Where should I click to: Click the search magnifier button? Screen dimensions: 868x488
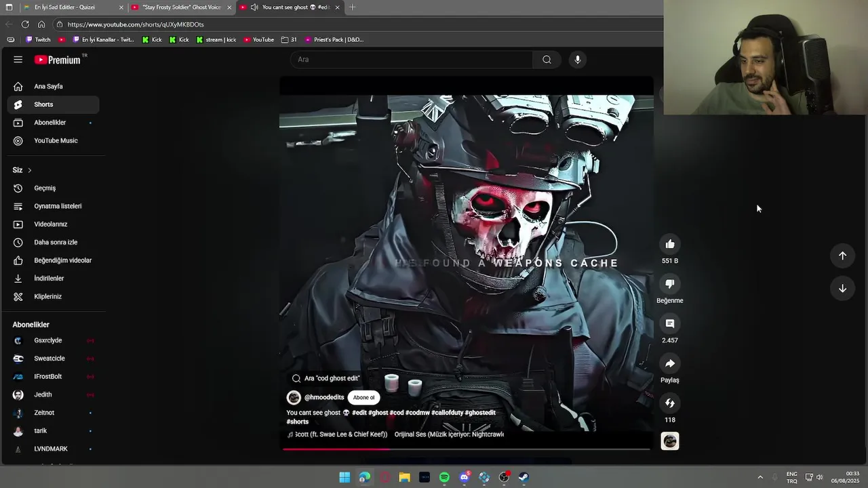(547, 60)
